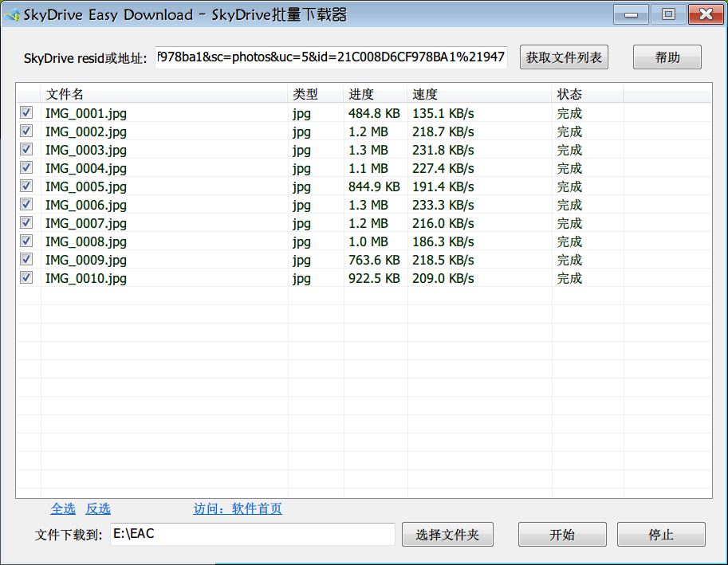The width and height of the screenshot is (728, 565).
Task: Untick the IMG_0006.jpg checkbox
Action: 26,204
